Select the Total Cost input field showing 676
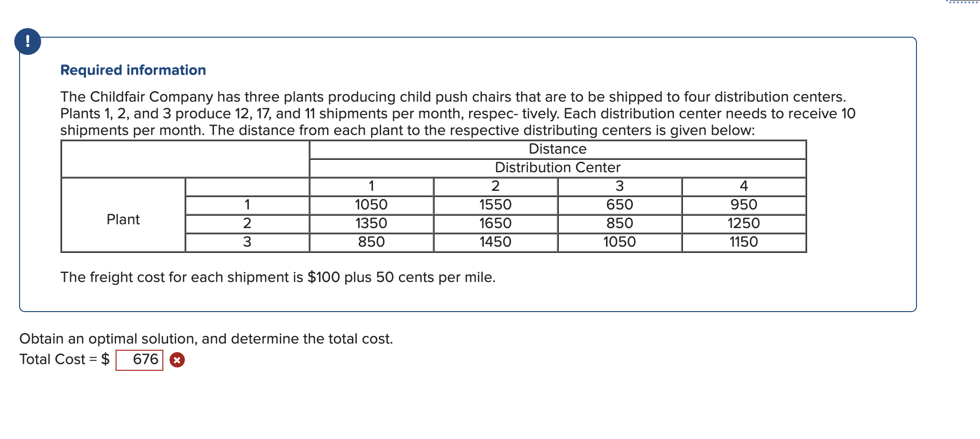 click(140, 359)
